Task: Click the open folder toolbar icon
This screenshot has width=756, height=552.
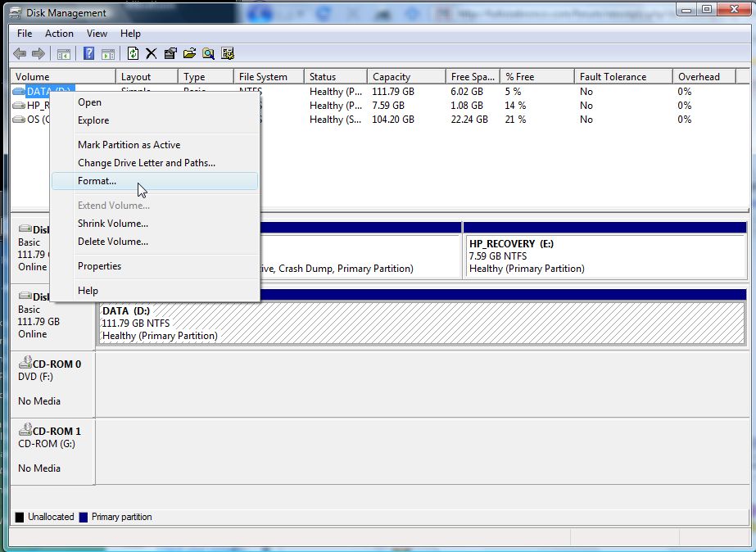Action: (x=189, y=54)
